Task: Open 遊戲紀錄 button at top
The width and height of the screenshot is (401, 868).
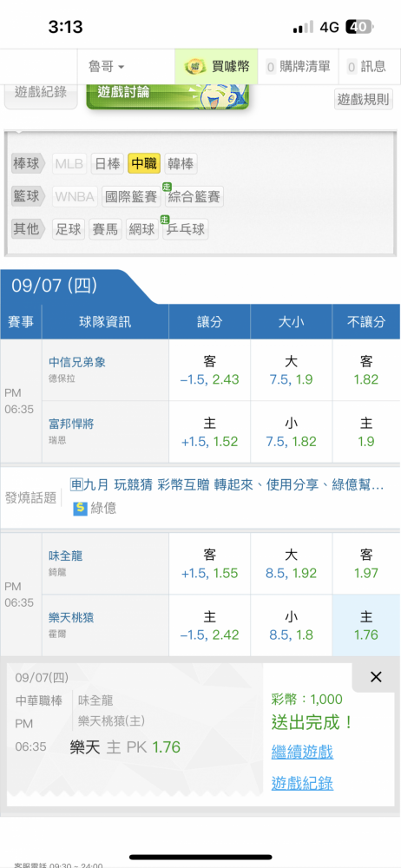Action: tap(41, 94)
